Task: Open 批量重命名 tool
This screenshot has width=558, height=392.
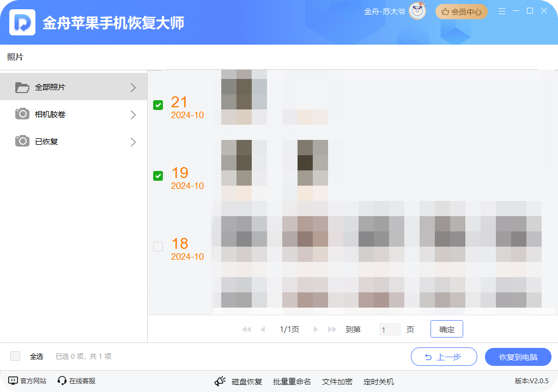Action: pyautogui.click(x=292, y=382)
